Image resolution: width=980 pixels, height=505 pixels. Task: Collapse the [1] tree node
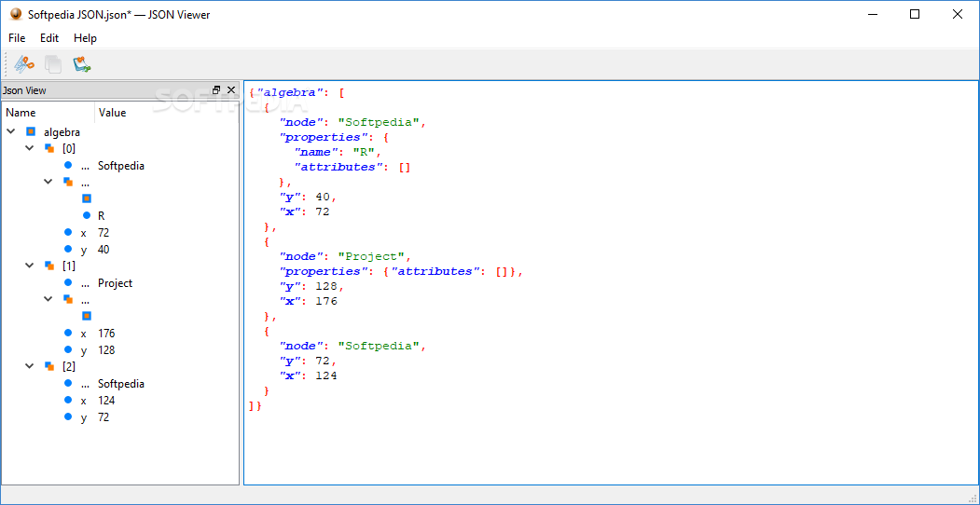point(30,266)
